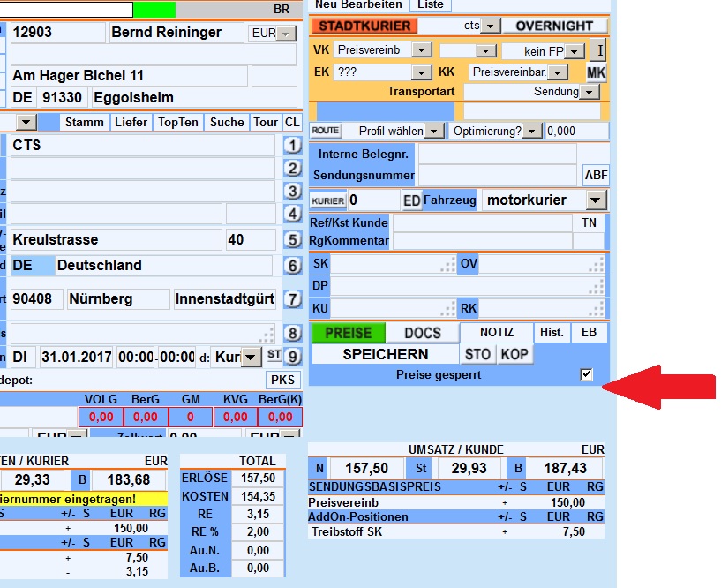Click the numbered button 4

click(292, 214)
